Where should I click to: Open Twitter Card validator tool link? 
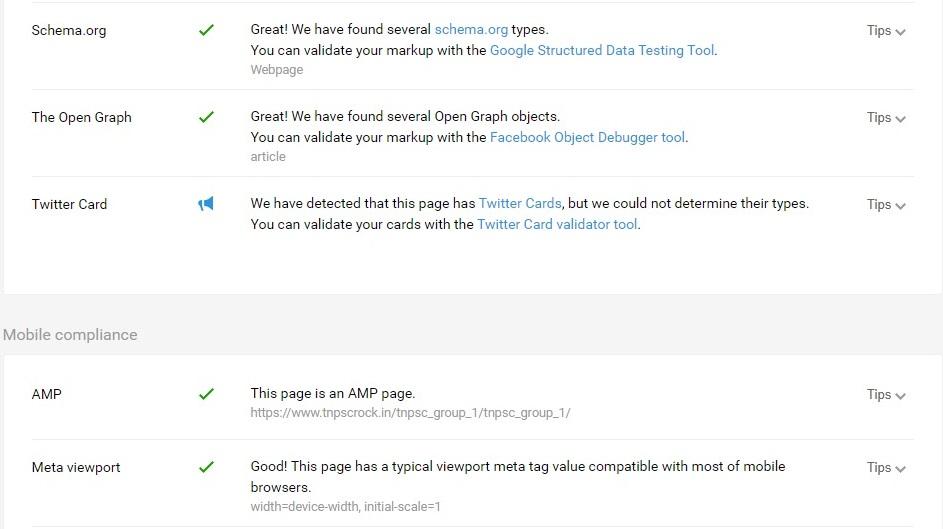[557, 225]
